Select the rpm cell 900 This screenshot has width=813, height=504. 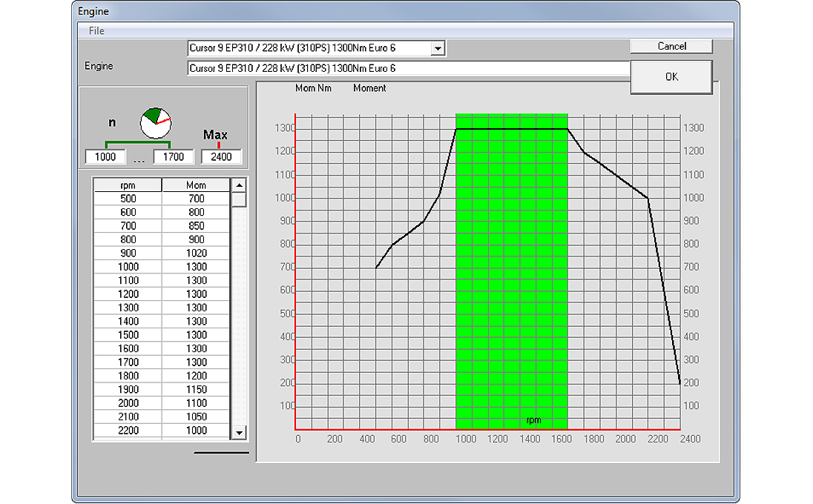[x=128, y=253]
